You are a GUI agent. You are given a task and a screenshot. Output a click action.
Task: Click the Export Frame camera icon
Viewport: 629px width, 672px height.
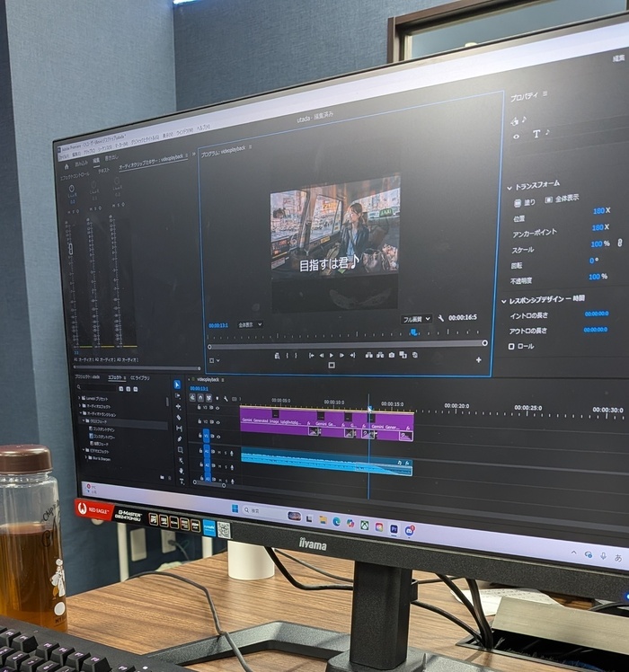click(391, 355)
